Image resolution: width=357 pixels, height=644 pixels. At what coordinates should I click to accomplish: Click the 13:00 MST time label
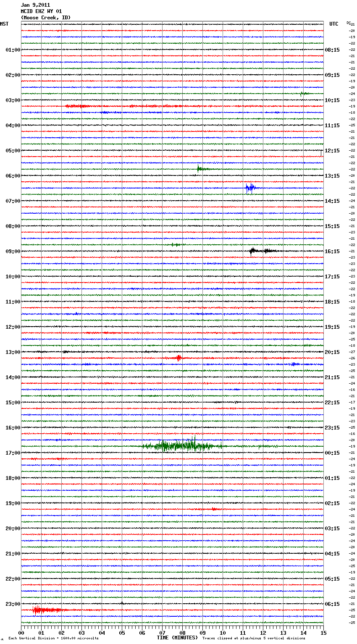pyautogui.click(x=13, y=352)
